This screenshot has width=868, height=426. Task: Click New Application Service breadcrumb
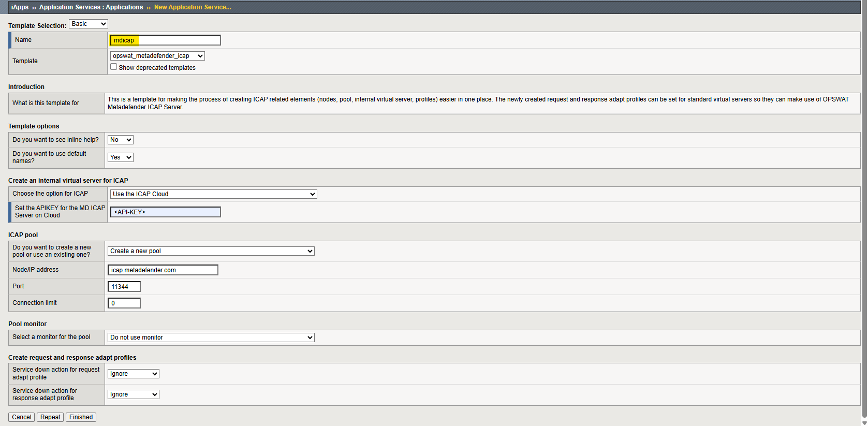[193, 7]
